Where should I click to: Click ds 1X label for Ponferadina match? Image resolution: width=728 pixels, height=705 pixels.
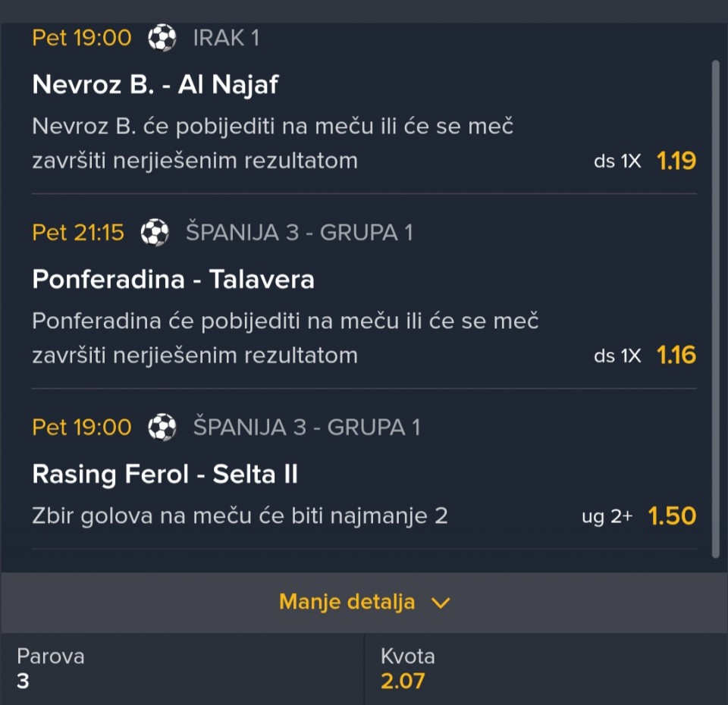pyautogui.click(x=617, y=356)
